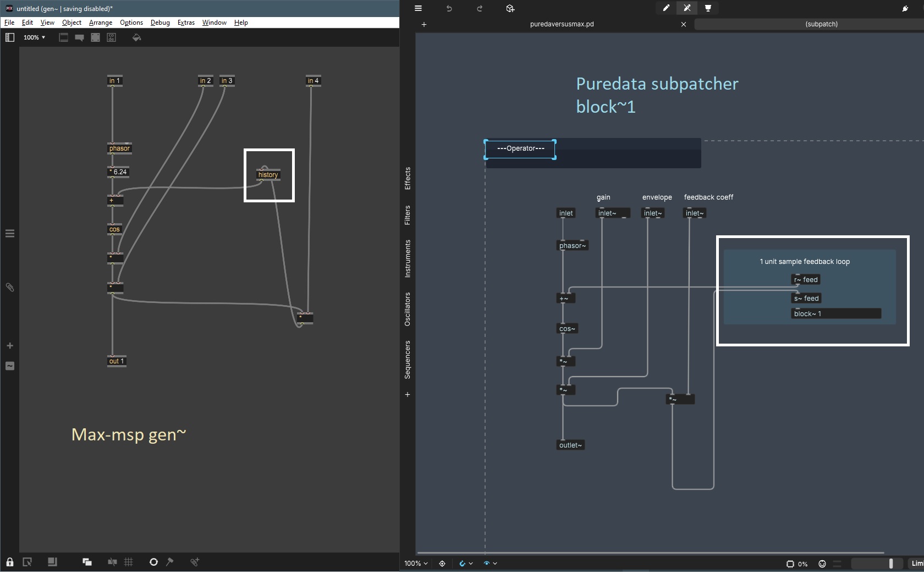
Task: Open the File menu in Max
Action: click(9, 23)
